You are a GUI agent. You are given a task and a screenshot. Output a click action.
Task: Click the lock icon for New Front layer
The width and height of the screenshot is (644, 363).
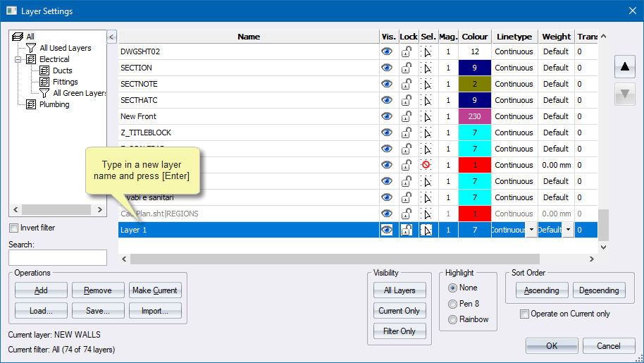(408, 117)
